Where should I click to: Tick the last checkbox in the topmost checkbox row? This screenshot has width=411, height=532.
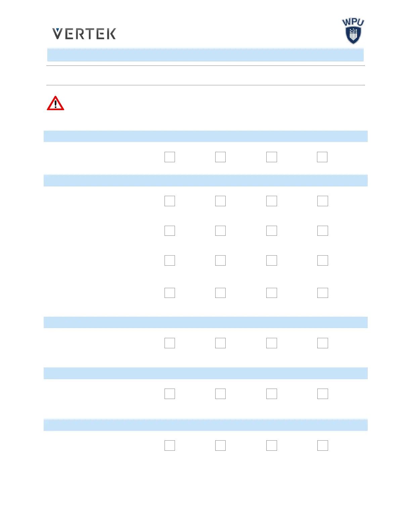point(322,157)
